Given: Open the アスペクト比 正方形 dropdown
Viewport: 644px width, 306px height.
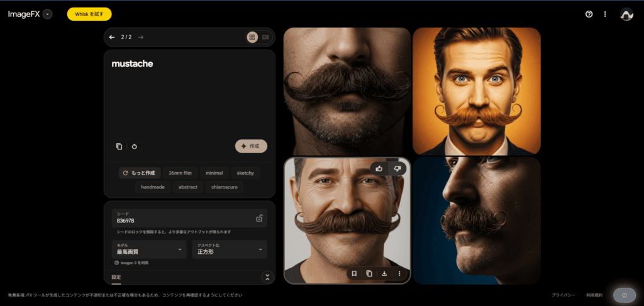Looking at the screenshot, I should point(229,249).
